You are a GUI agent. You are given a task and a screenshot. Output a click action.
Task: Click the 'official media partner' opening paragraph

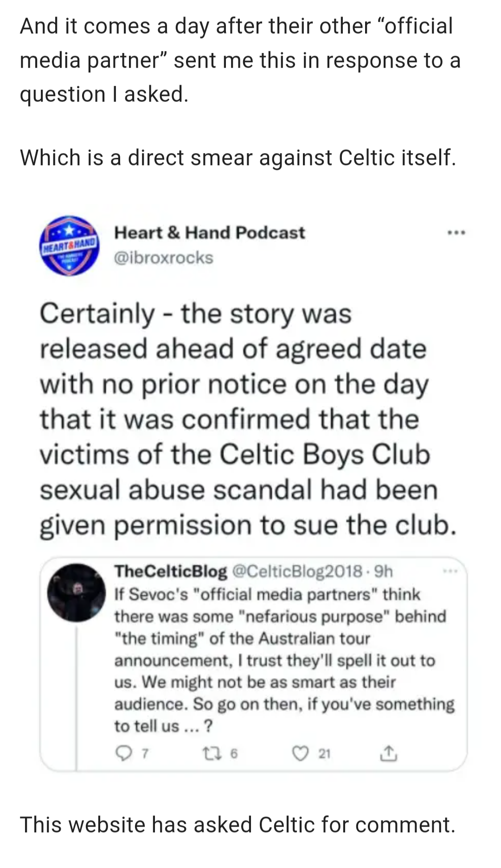point(240,60)
